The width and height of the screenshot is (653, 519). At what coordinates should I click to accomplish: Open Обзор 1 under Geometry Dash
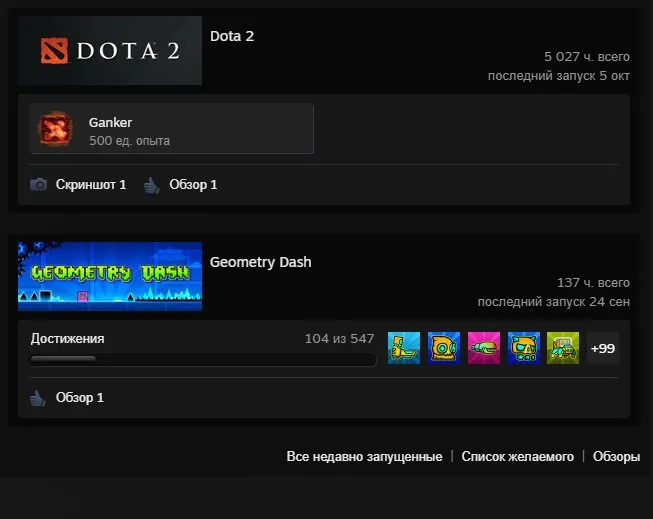(80, 398)
